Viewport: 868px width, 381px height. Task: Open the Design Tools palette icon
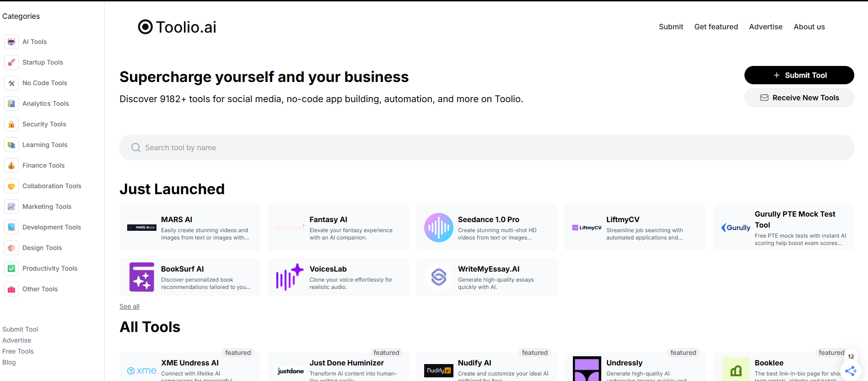coord(11,248)
